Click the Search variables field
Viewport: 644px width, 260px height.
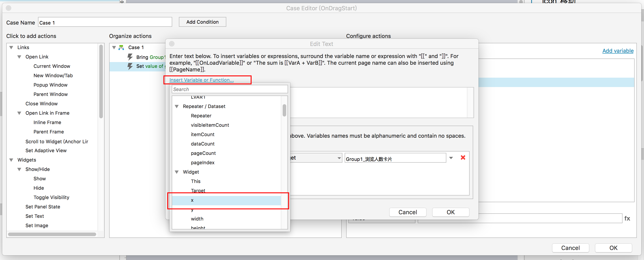(x=229, y=89)
